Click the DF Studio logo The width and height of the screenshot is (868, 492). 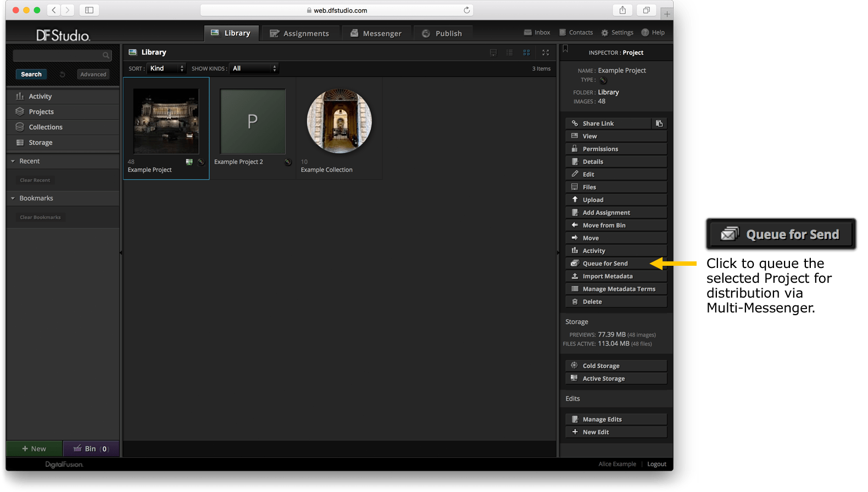63,35
